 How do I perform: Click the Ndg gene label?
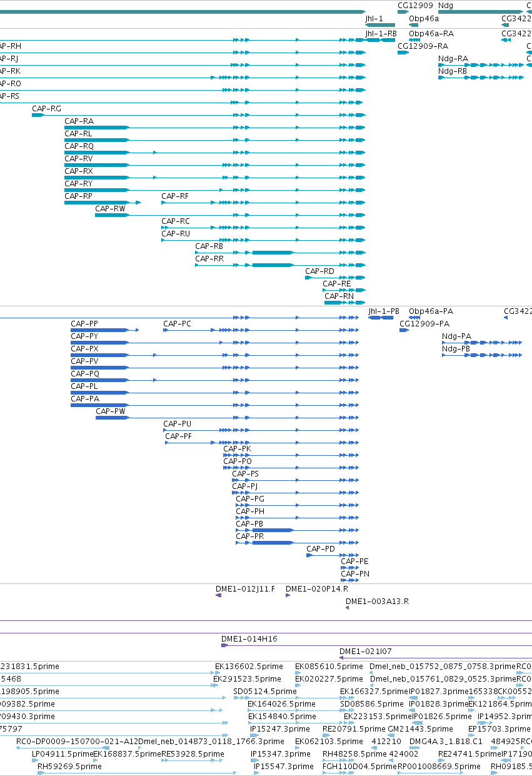click(x=446, y=5)
